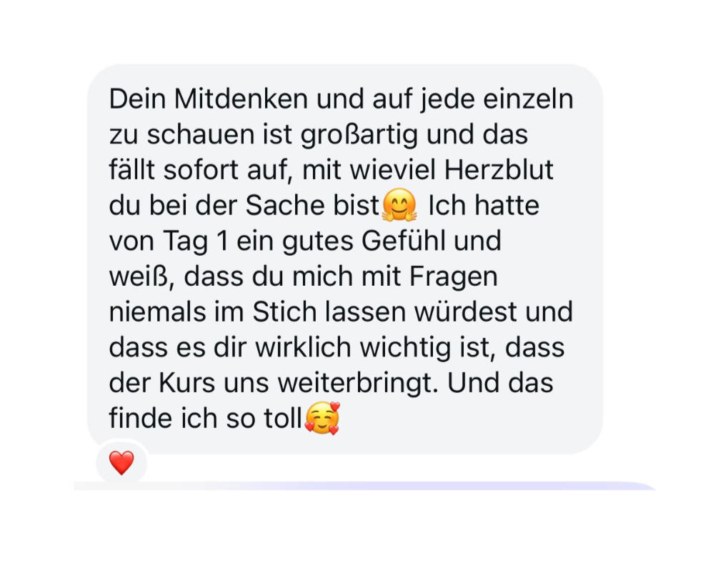Click the word 'wieviel' in the message

pyautogui.click(x=393, y=169)
